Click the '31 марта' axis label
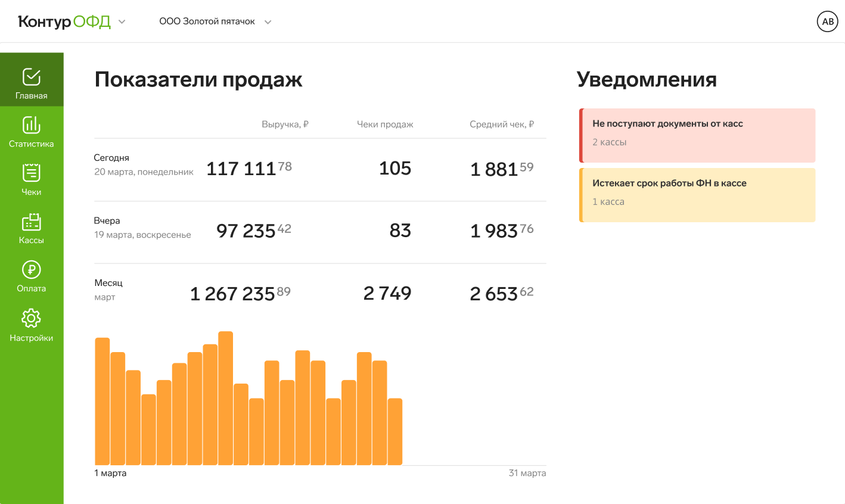Image resolution: width=845 pixels, height=504 pixels. pyautogui.click(x=527, y=473)
